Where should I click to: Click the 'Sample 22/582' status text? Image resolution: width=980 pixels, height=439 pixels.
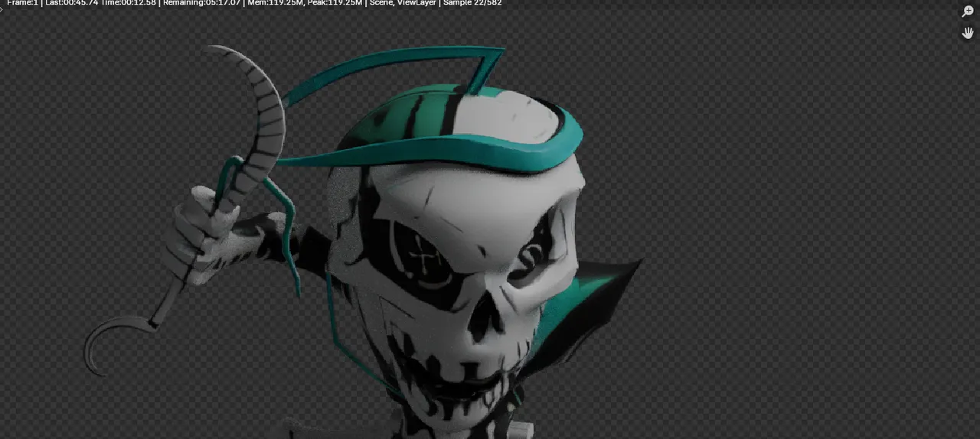(x=472, y=3)
